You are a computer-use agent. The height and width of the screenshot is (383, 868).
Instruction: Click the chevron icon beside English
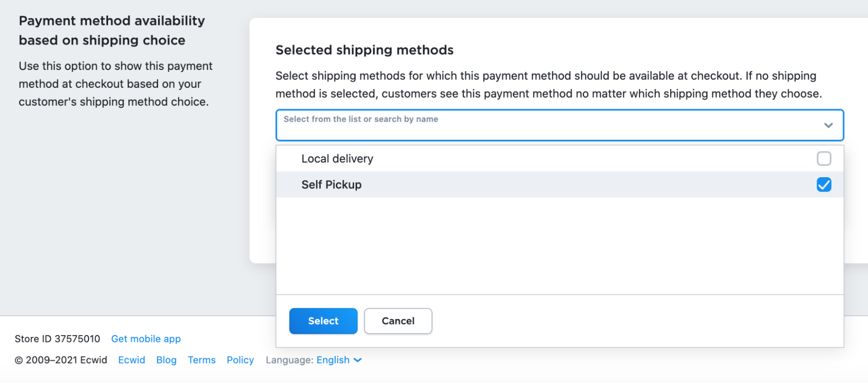[358, 360]
